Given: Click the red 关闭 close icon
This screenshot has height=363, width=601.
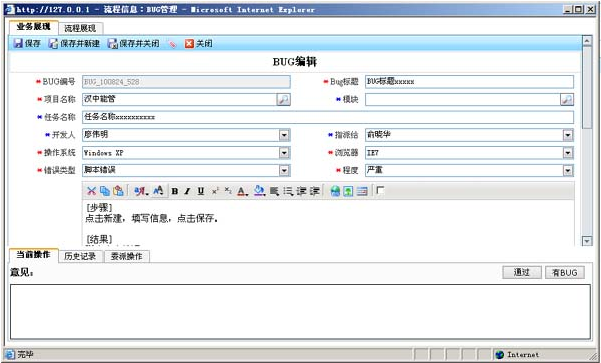Looking at the screenshot, I should [x=189, y=43].
